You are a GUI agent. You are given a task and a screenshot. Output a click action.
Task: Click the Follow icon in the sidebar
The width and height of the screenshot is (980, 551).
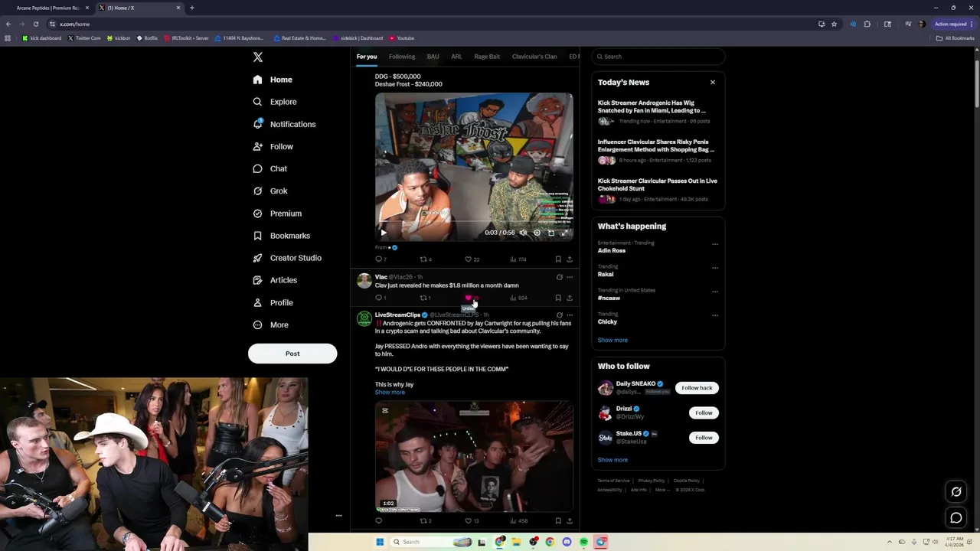(x=257, y=146)
